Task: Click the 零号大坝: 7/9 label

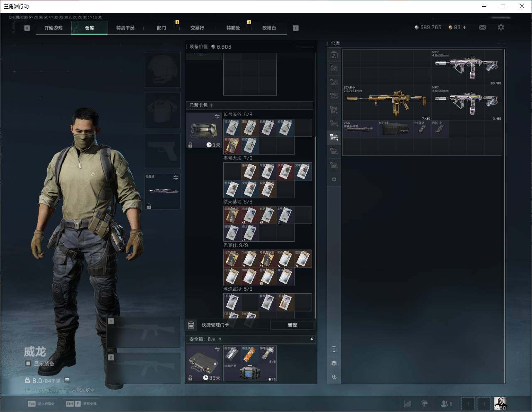Action: coord(238,158)
